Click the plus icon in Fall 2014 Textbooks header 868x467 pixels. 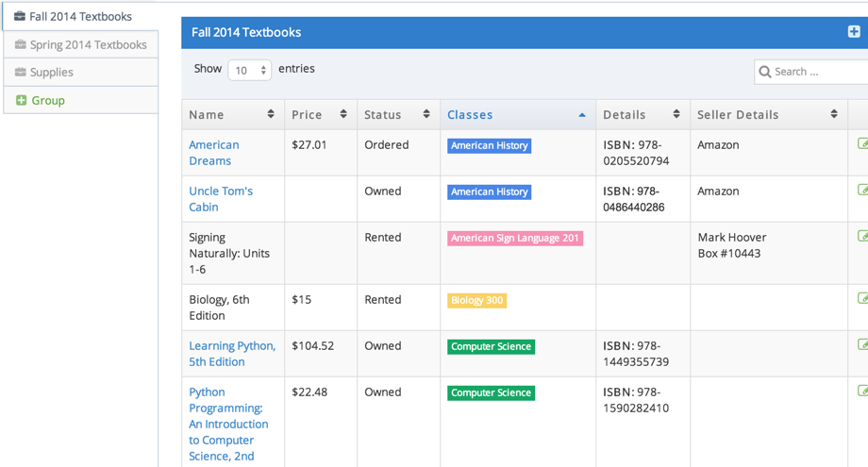pyautogui.click(x=854, y=32)
